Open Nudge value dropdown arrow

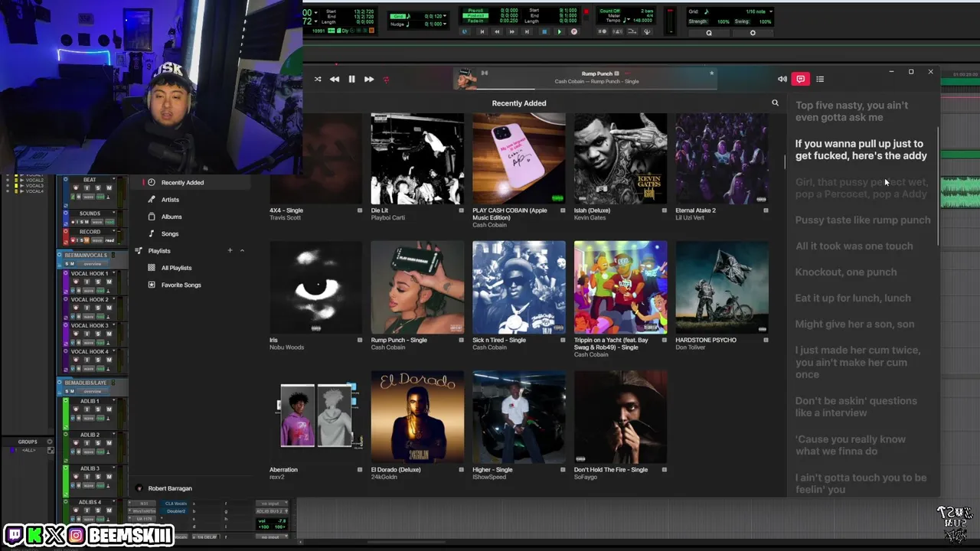[444, 24]
